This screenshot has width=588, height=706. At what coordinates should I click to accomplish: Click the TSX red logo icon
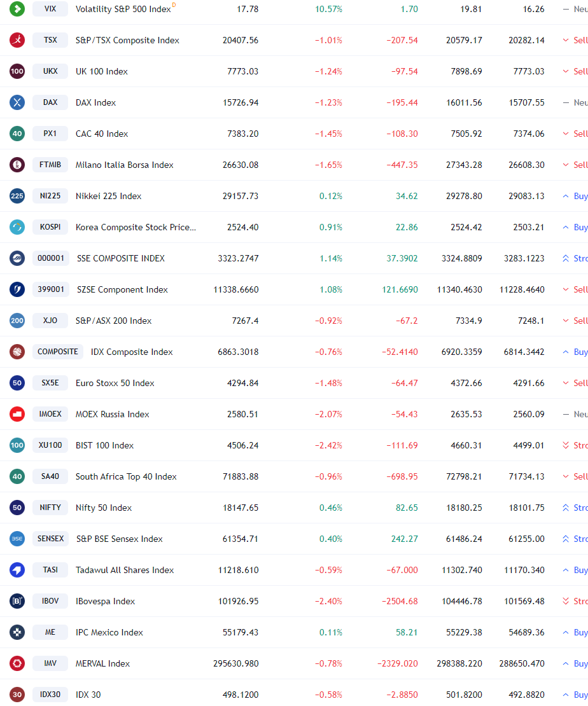(17, 40)
